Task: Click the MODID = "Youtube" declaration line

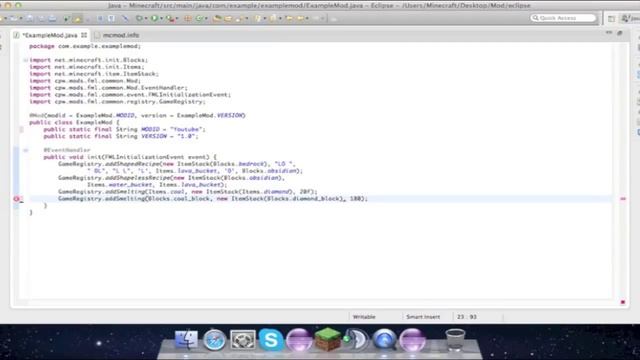Action: tap(124, 129)
